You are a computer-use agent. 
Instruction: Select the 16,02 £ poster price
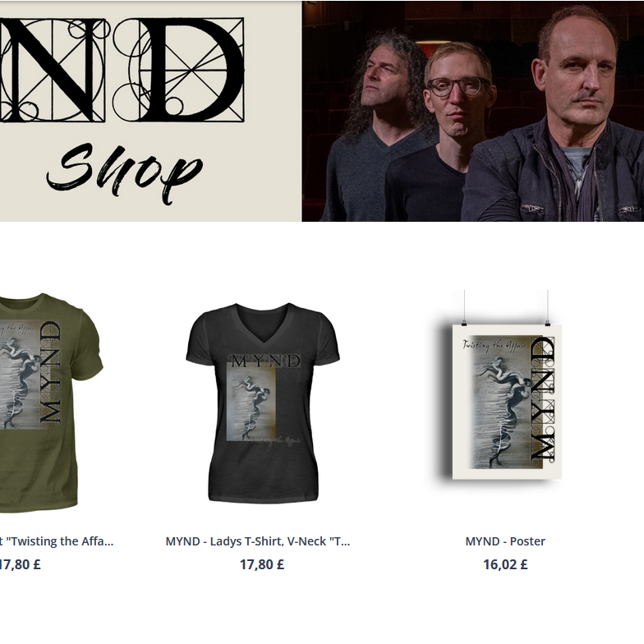[x=505, y=564]
